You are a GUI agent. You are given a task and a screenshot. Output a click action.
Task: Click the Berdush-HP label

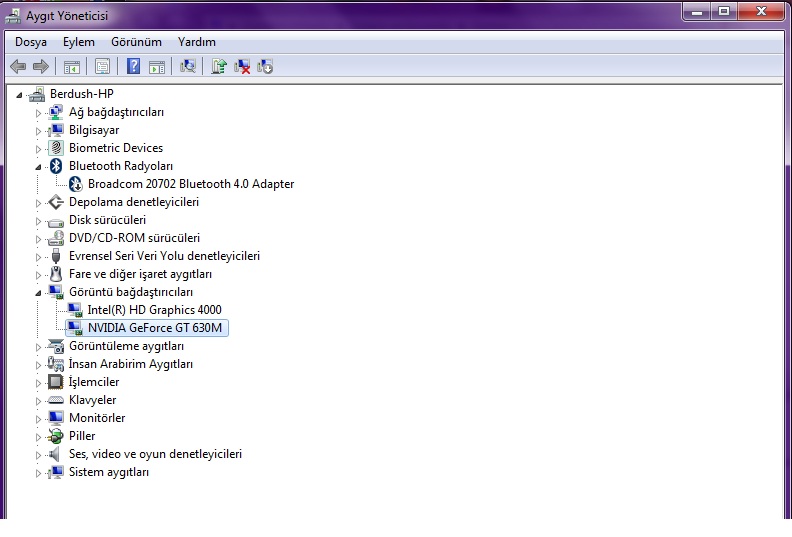point(82,94)
